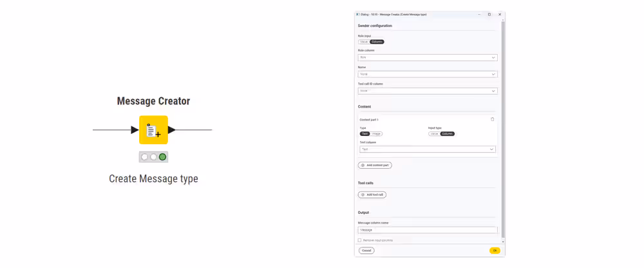Open the Tool call ID column dropdown
Screen dimensions: 644x268
click(x=428, y=91)
